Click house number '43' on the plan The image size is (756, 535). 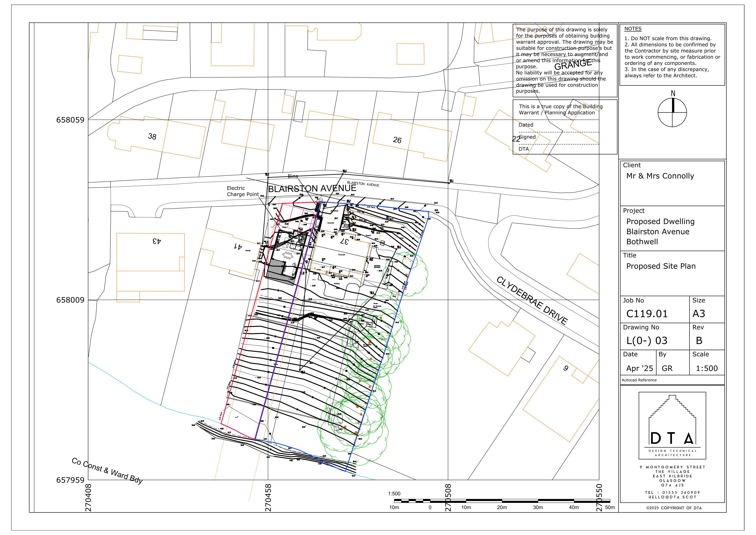157,241
